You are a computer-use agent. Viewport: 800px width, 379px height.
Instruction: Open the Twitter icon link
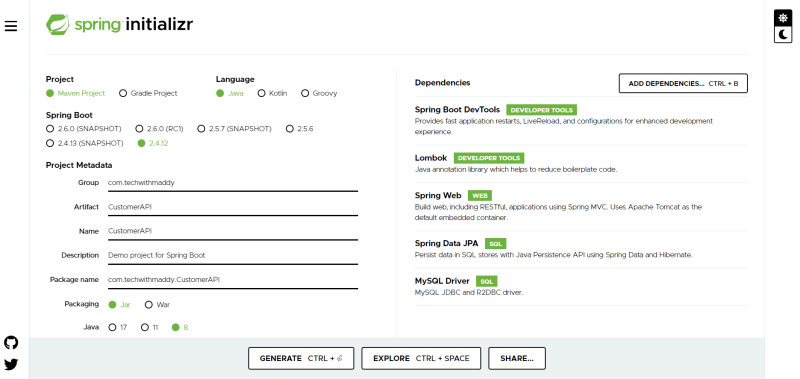[11, 364]
